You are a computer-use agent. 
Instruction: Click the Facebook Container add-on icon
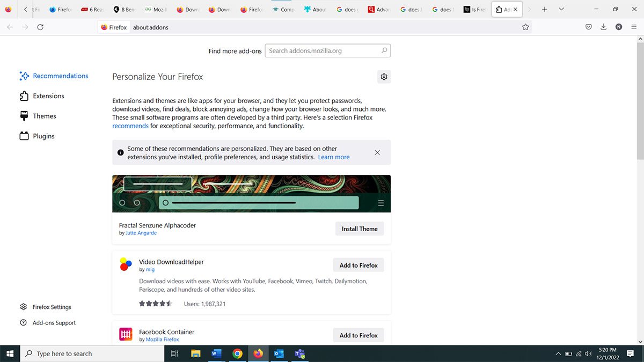125,334
